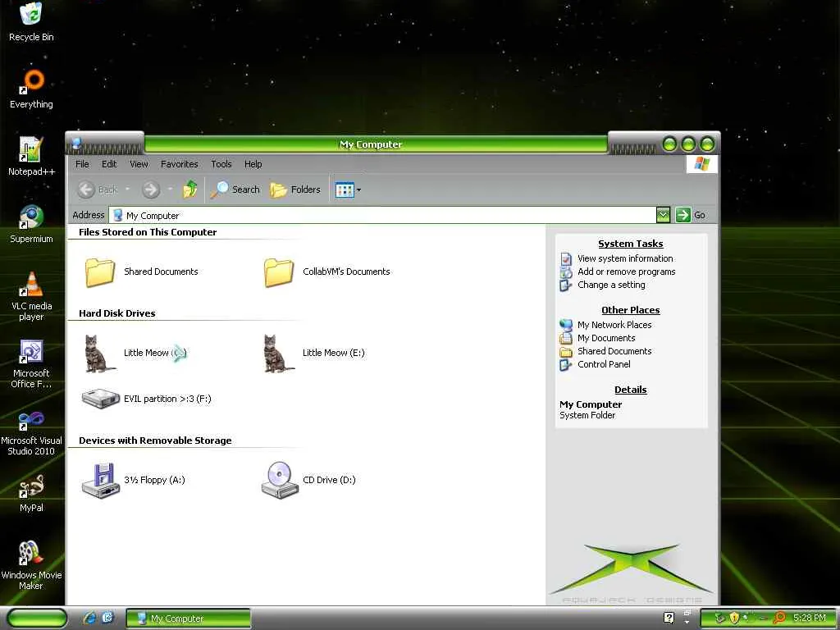Click the yellow security shield tray icon
The width and height of the screenshot is (840, 630).
coord(734,619)
